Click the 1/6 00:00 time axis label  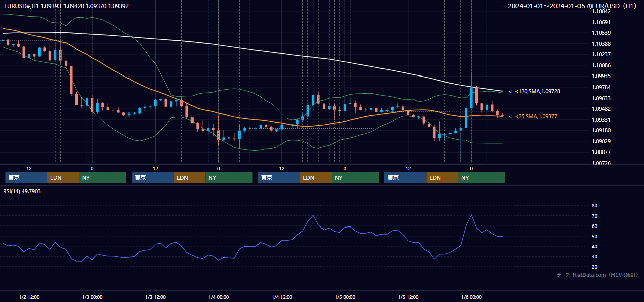(x=472, y=297)
